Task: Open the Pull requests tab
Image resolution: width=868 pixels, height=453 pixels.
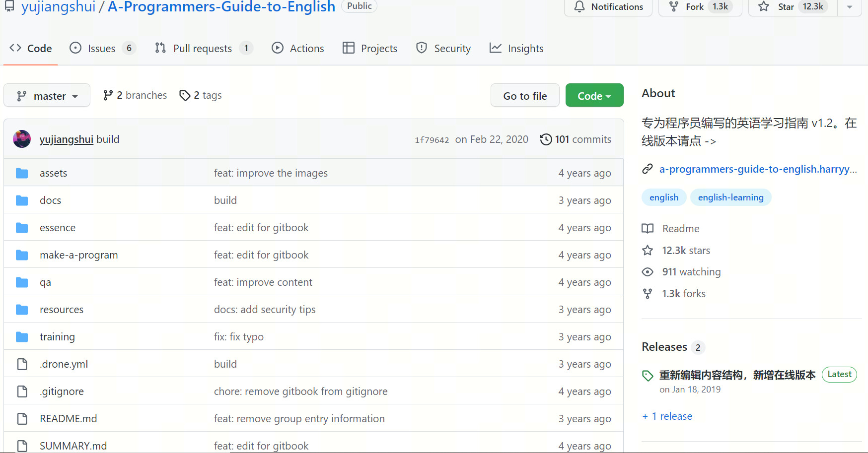Action: coord(204,48)
